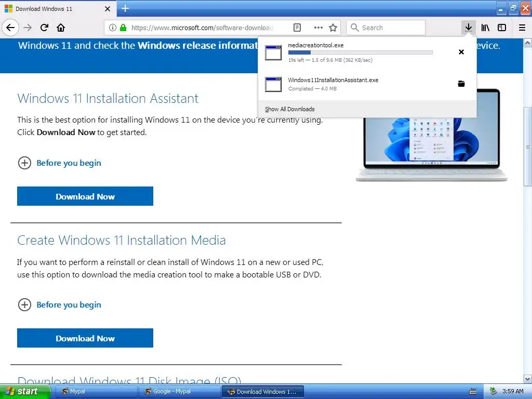Viewport: 532px width, 399px height.
Task: Click the forward navigation arrow
Action: 28,28
